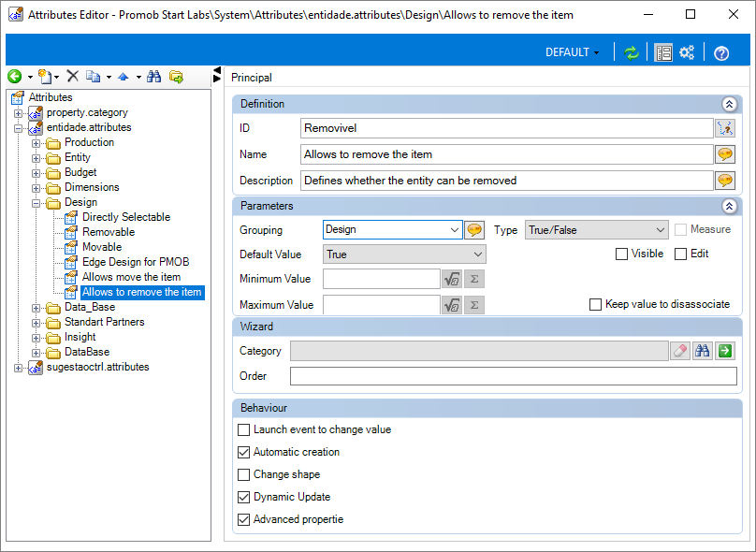Enable the Visible checkbox

pos(621,254)
